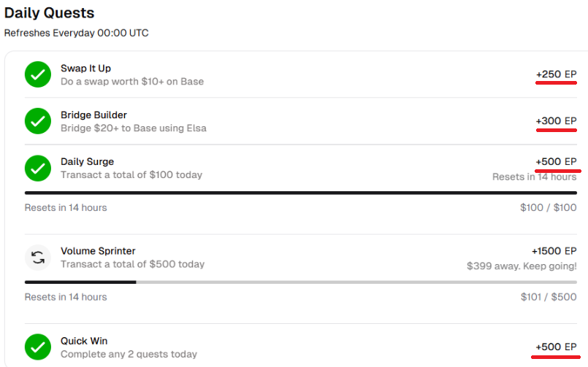588x367 pixels.
Task: Click the Bridge Builder green checkmark icon
Action: [x=38, y=121]
